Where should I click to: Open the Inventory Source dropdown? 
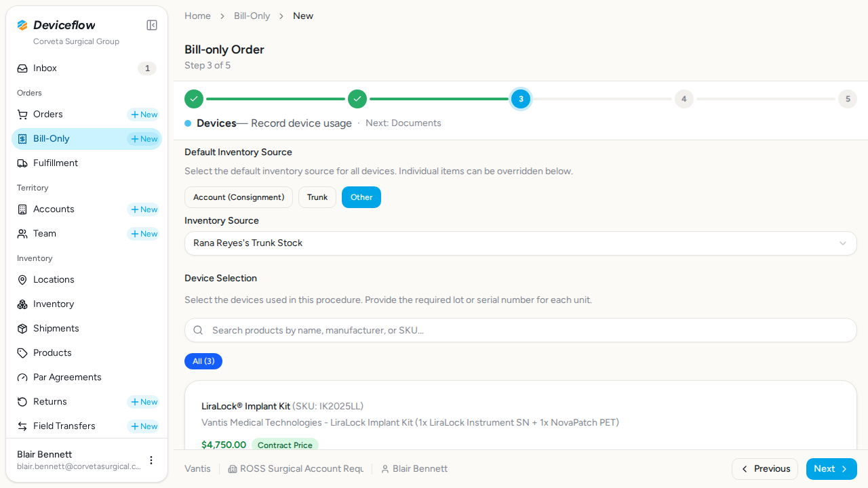521,243
